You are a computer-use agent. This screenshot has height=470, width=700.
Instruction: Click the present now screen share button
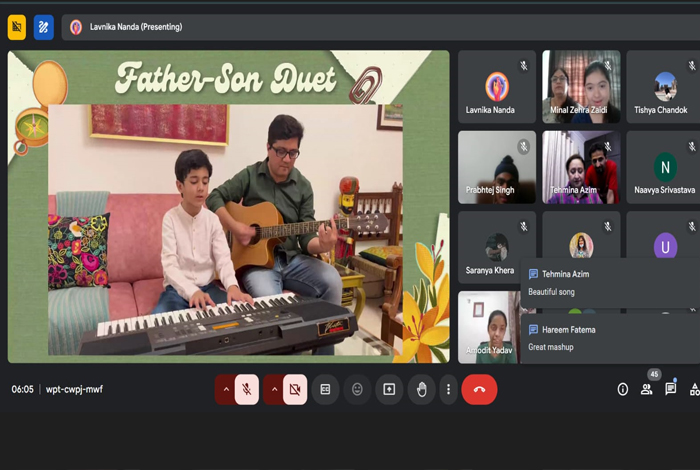(389, 390)
